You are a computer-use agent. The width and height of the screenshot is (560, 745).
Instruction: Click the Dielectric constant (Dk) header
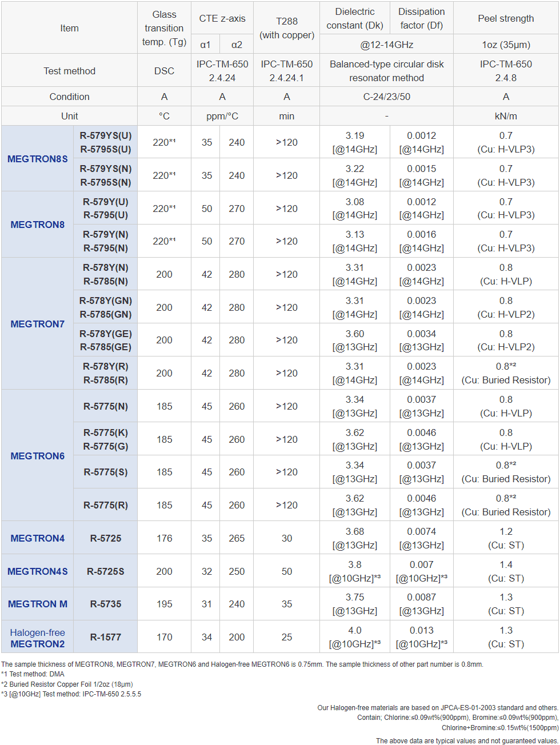355,18
